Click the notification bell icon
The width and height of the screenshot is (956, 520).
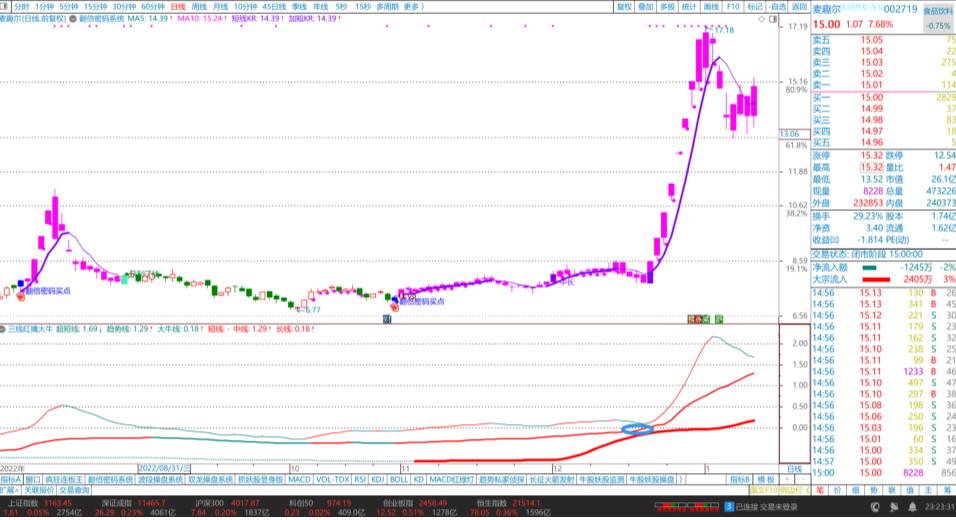coord(912,507)
